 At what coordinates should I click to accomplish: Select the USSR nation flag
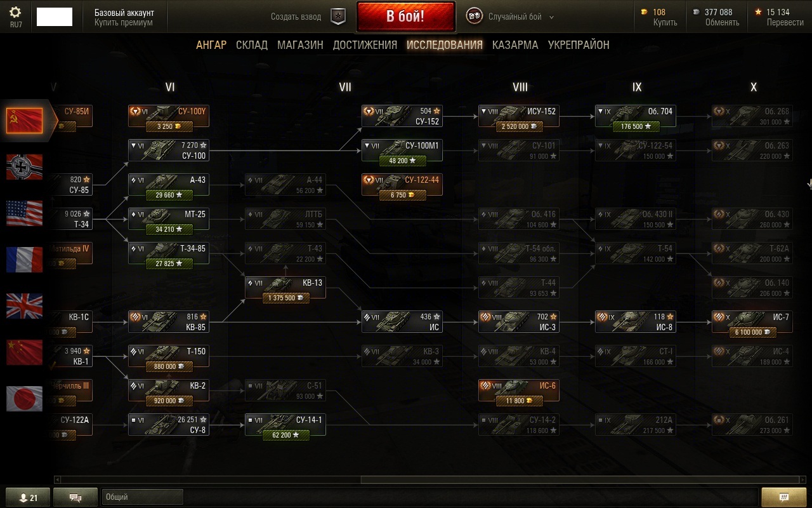pyautogui.click(x=25, y=121)
